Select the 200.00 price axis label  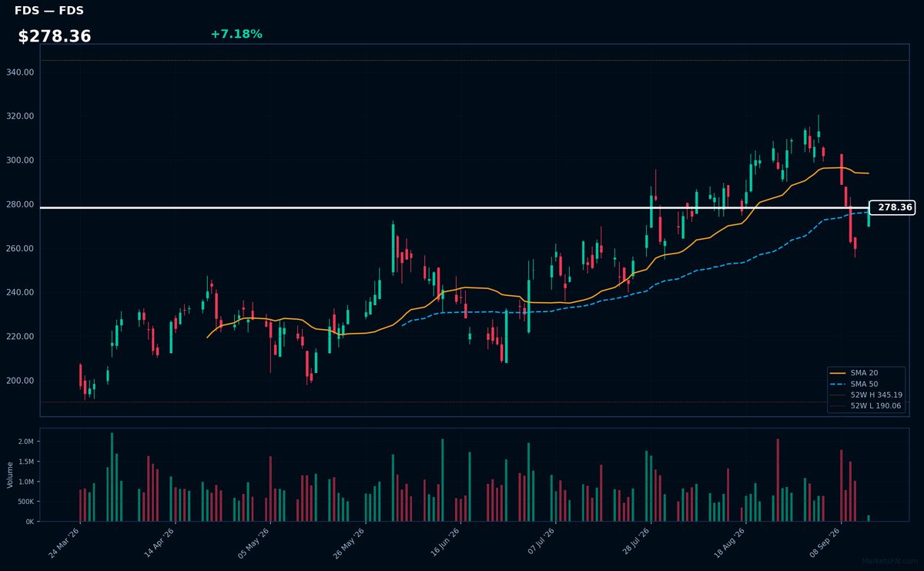coord(20,381)
